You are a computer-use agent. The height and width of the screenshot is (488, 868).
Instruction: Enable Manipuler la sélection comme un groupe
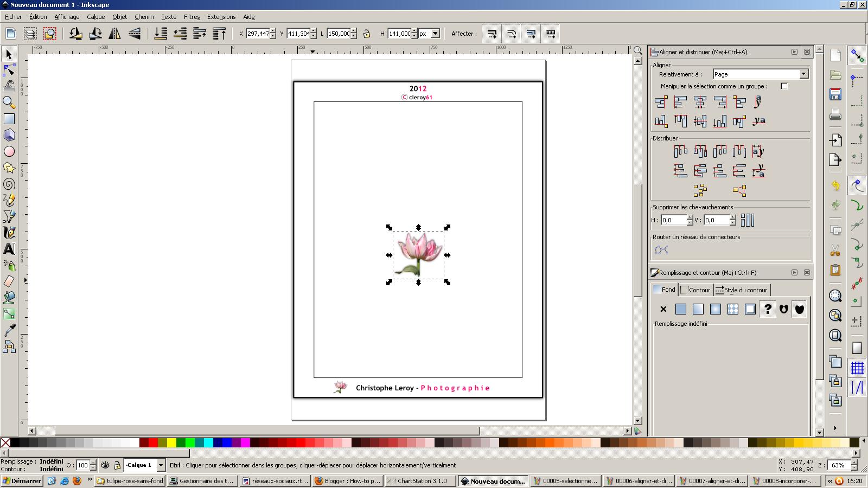784,86
